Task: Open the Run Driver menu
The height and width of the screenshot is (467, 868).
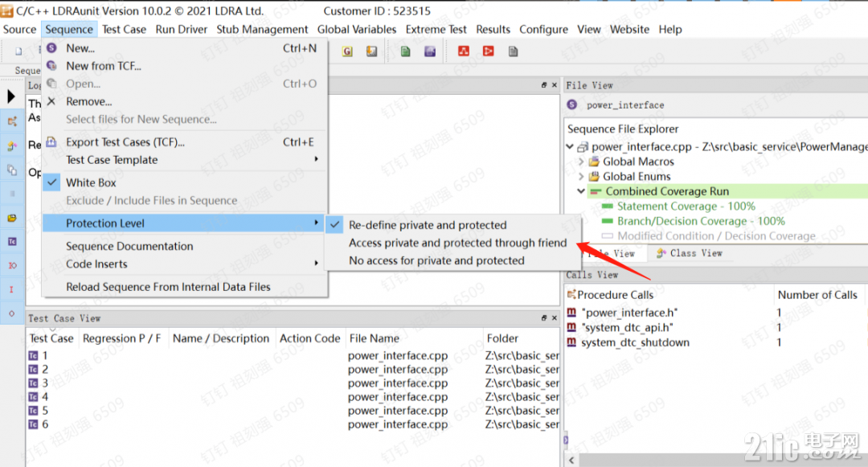Action: point(181,29)
